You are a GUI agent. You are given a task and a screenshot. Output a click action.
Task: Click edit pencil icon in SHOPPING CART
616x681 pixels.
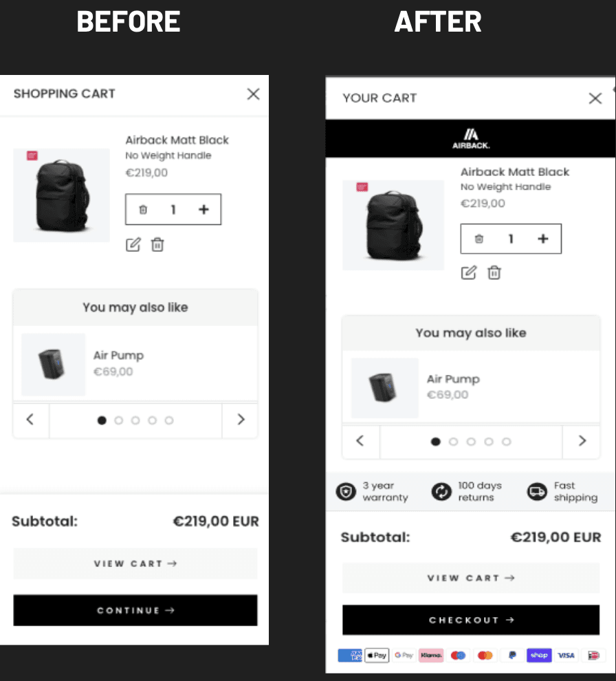(x=133, y=244)
